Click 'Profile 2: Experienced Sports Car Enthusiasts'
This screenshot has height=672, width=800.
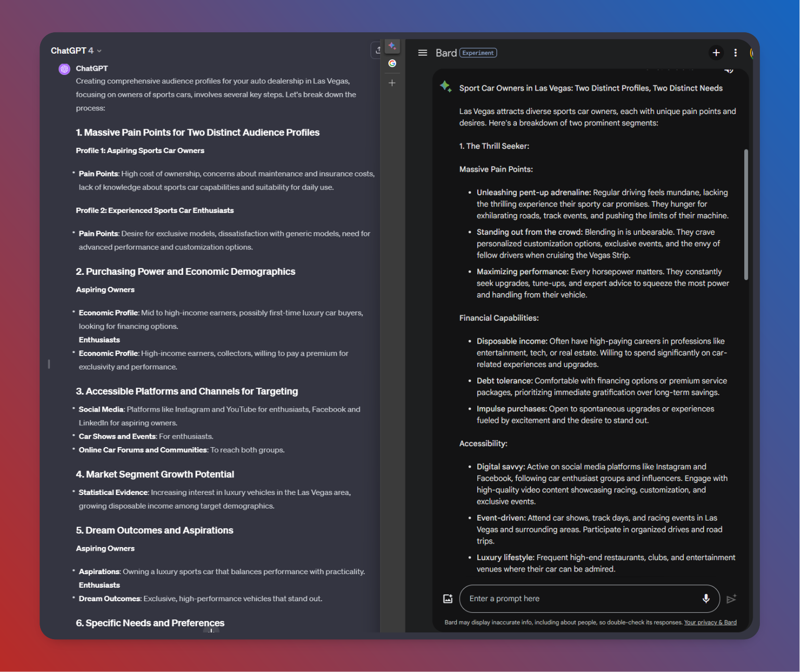pos(155,210)
